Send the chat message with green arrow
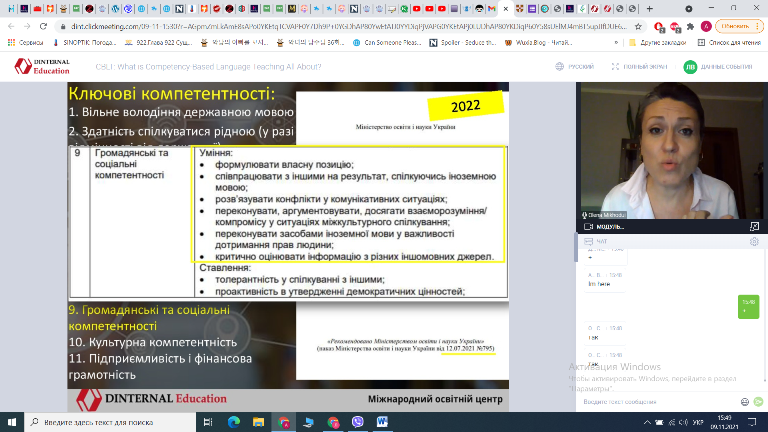Screen dimensions: 768x432 click(x=758, y=402)
